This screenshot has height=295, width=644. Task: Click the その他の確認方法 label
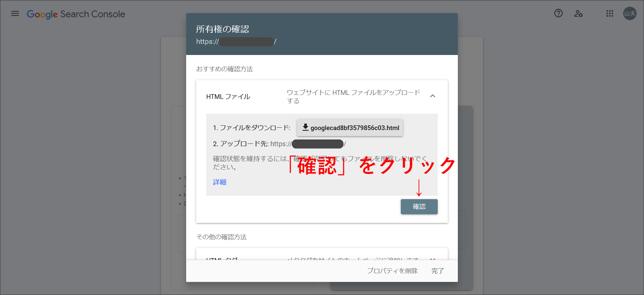pos(221,237)
